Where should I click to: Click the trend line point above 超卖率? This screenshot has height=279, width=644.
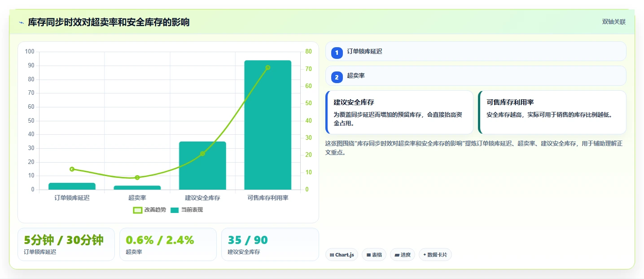(137, 177)
